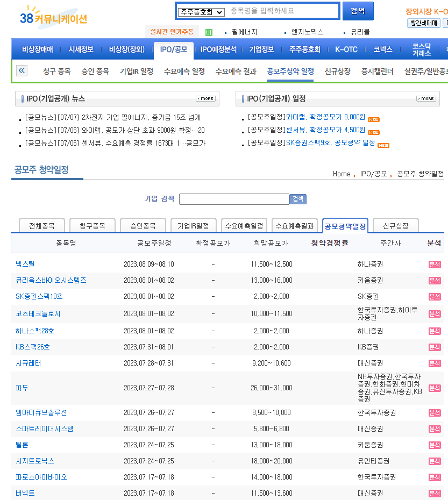The width and height of the screenshot is (448, 500).
Task: Open 분석 badge for SK증권스팩10호 row
Action: click(x=435, y=297)
